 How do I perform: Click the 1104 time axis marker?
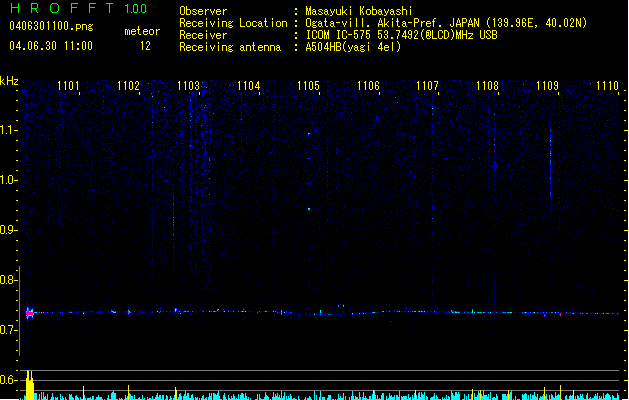(249, 85)
